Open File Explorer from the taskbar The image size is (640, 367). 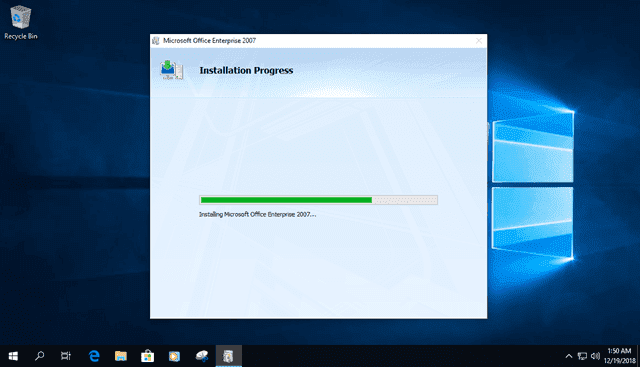tap(121, 356)
